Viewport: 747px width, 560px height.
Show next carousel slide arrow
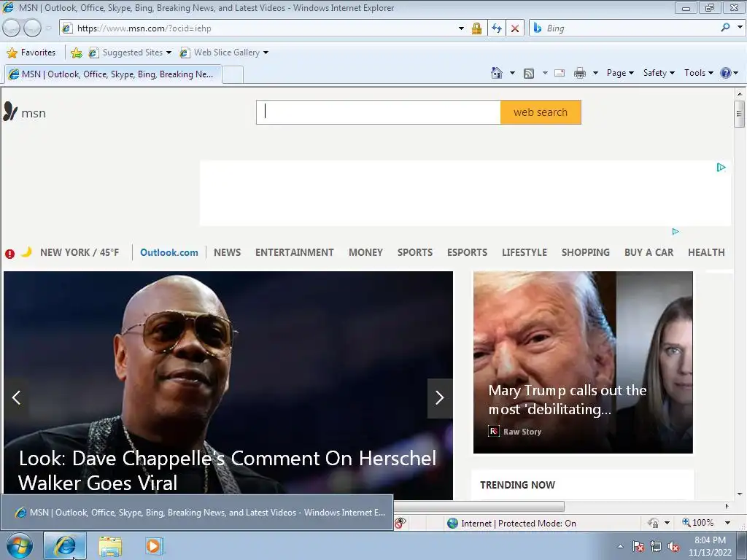tap(440, 398)
